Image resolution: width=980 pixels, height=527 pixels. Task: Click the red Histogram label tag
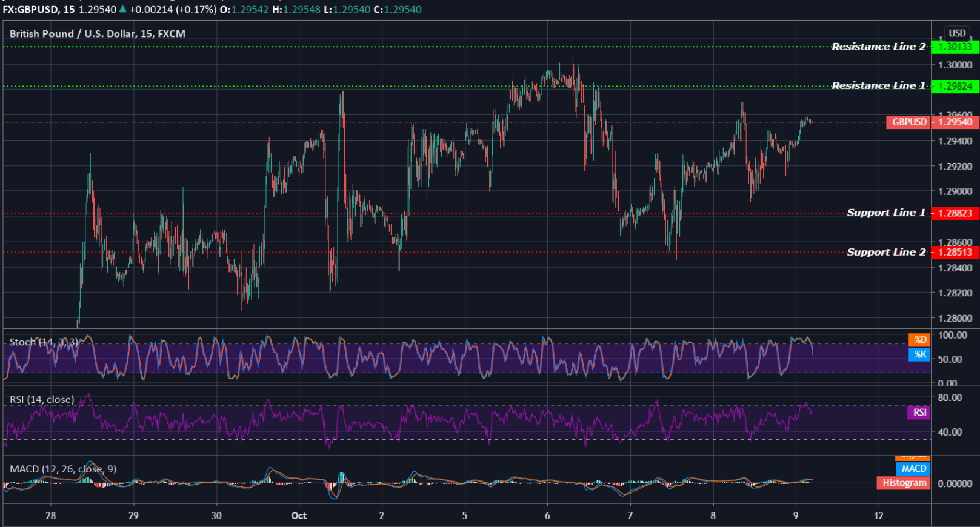click(x=904, y=483)
